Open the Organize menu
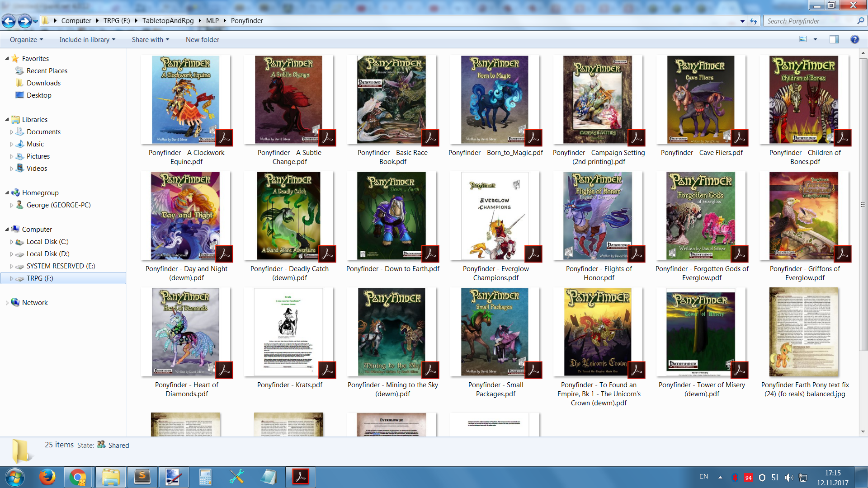Screen dimensions: 868x488 tap(26, 40)
